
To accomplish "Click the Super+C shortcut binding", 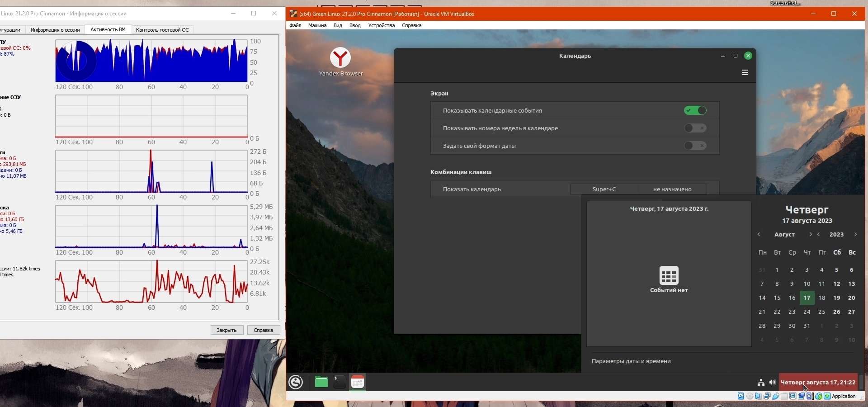I will 604,189.
